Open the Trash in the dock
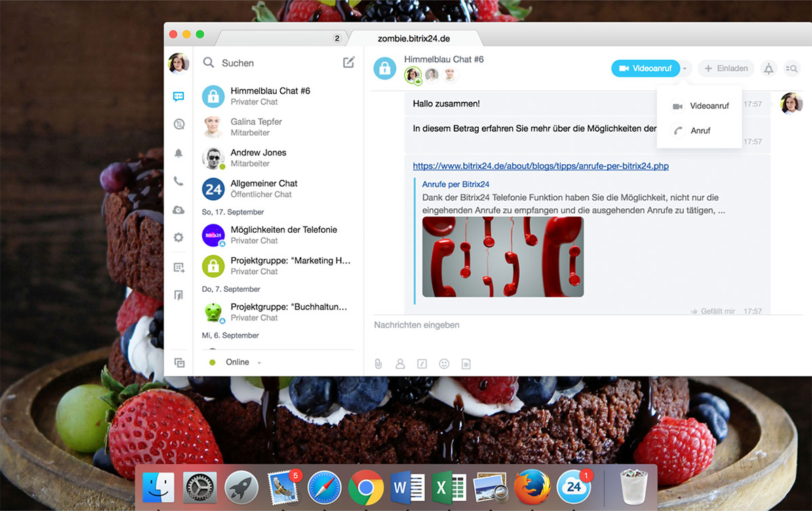Viewport: 812px width, 511px height. tap(634, 487)
